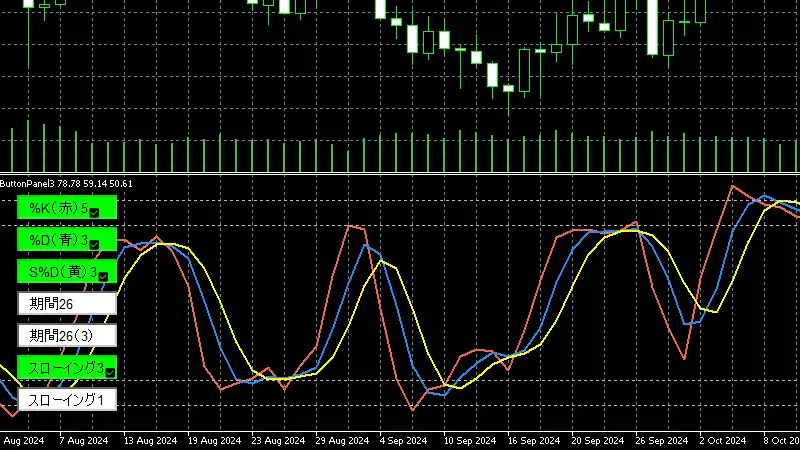Toggle the %K(赤)5 green button
Image resolution: width=800 pixels, height=450 pixels.
point(60,208)
